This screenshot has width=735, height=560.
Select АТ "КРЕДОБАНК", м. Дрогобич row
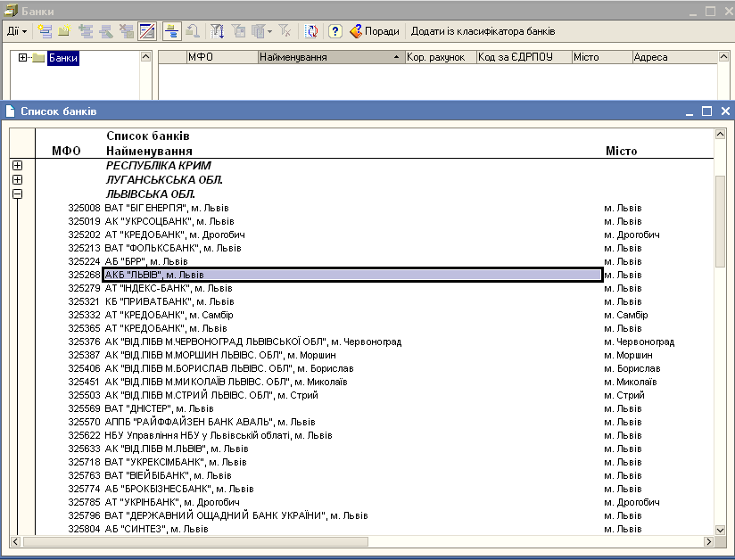[374, 235]
